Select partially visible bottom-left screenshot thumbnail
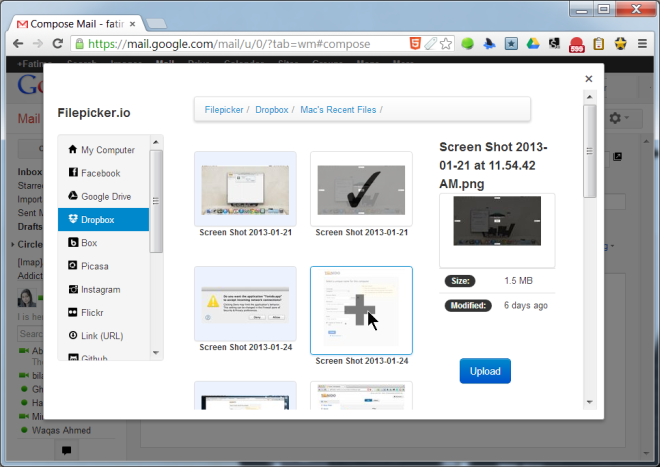 (x=245, y=396)
